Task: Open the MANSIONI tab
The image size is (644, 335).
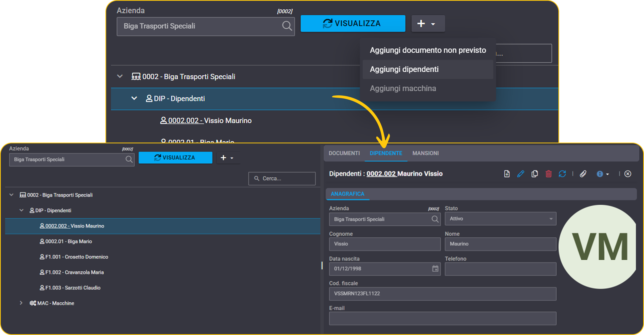Action: pyautogui.click(x=426, y=153)
